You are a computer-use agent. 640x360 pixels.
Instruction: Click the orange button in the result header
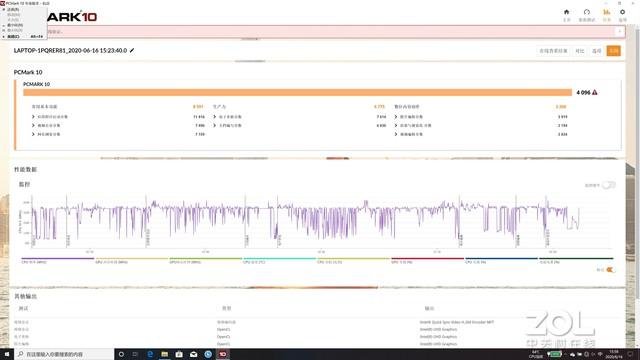(613, 51)
